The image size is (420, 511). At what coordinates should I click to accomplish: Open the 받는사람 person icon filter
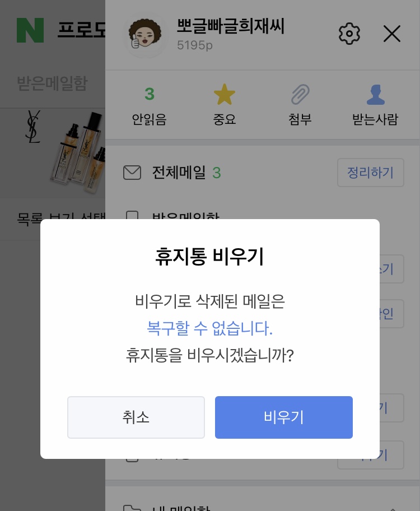click(375, 95)
